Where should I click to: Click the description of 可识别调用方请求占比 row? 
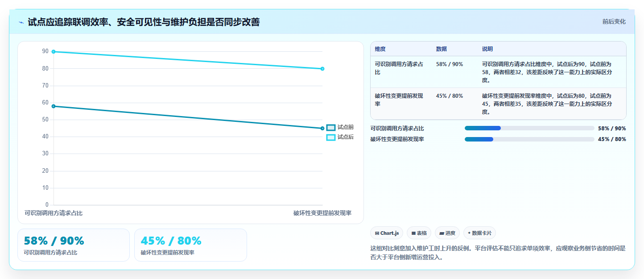(x=547, y=72)
